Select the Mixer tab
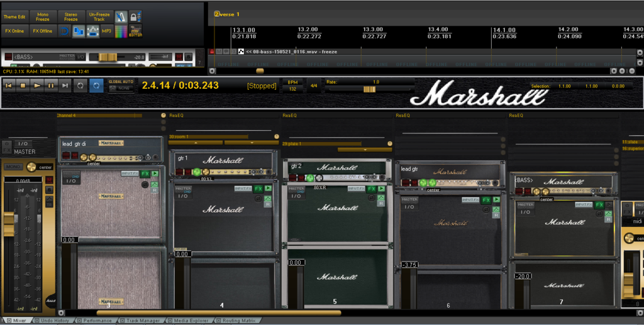The height and width of the screenshot is (325, 644). (x=16, y=321)
